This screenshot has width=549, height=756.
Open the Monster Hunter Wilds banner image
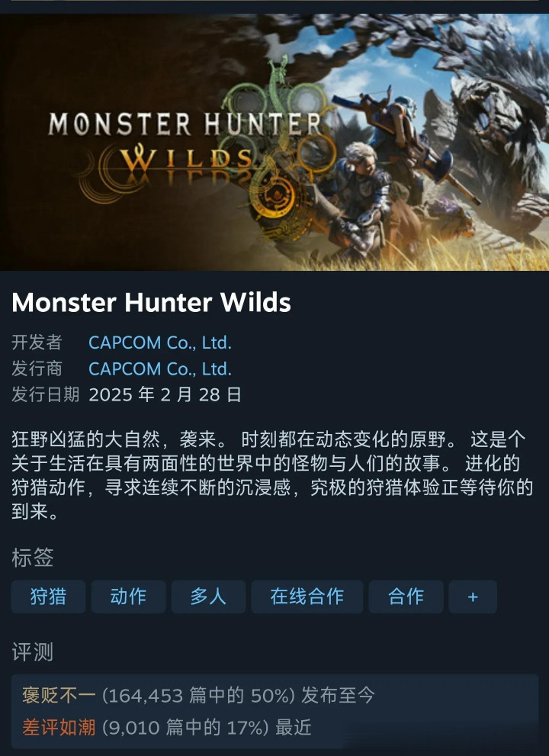[x=274, y=142]
